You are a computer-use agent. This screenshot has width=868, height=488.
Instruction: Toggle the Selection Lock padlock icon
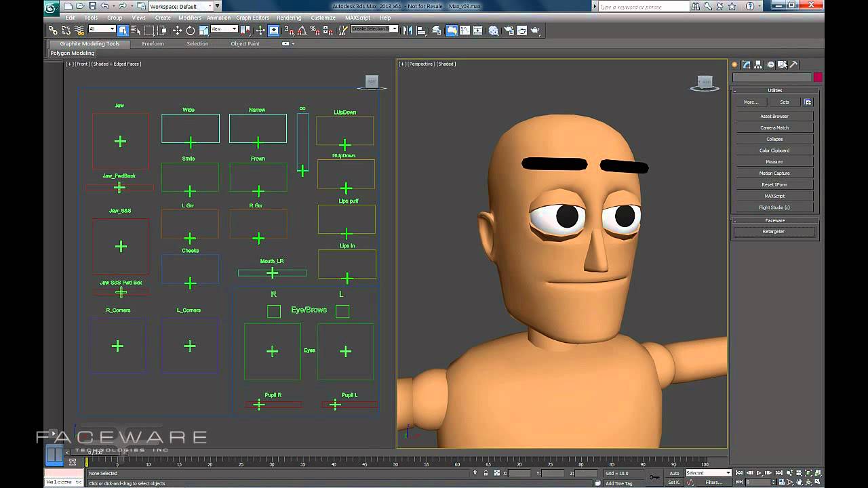point(486,473)
